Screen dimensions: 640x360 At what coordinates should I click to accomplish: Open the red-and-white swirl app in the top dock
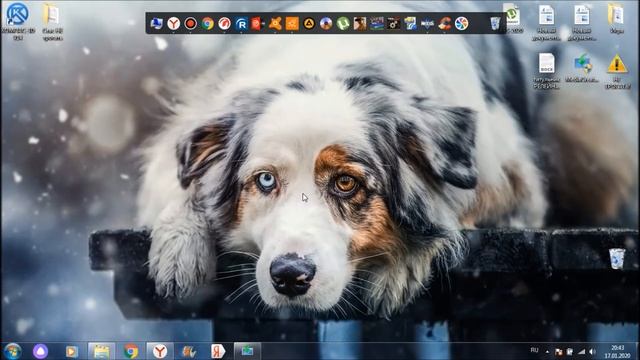click(224, 23)
